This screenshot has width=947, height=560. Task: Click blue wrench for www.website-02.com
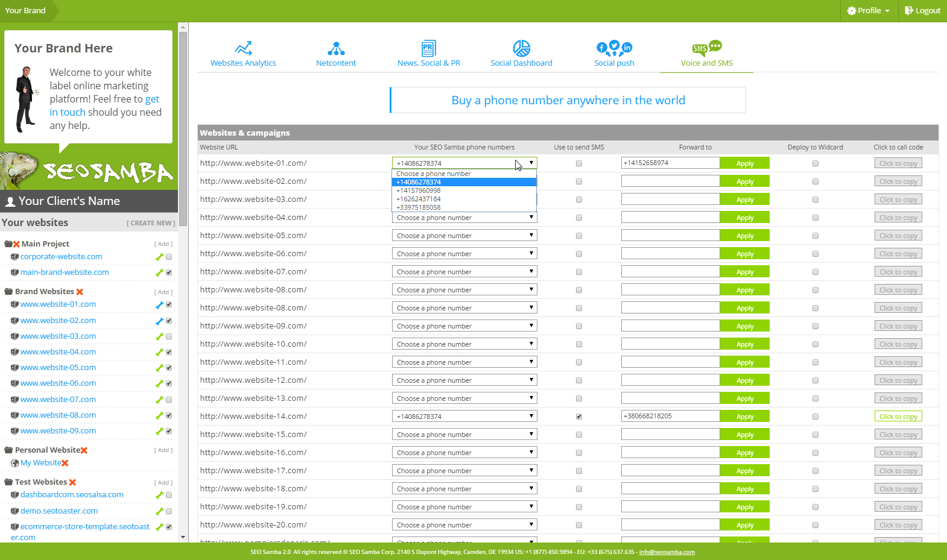pyautogui.click(x=159, y=321)
